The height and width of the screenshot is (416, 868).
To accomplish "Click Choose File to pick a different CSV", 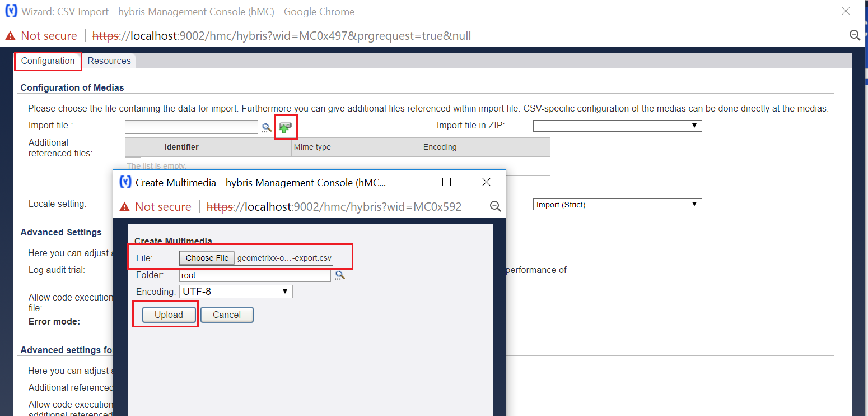I will pyautogui.click(x=207, y=257).
